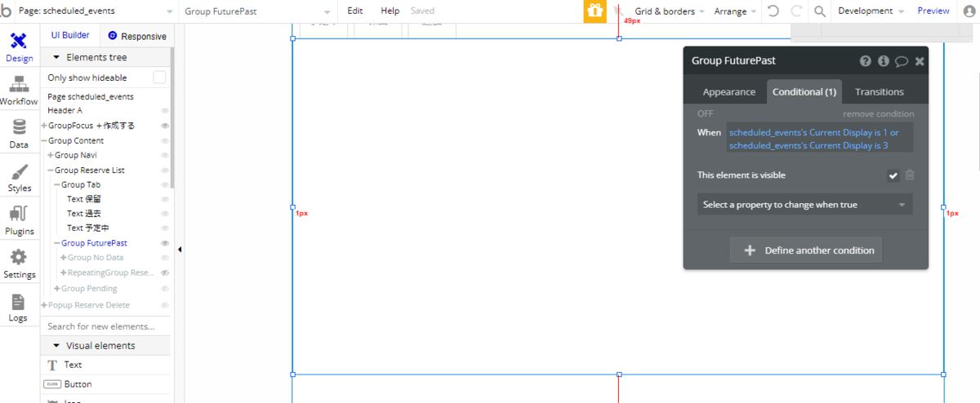Open comments bubble in property panel

coord(902,61)
